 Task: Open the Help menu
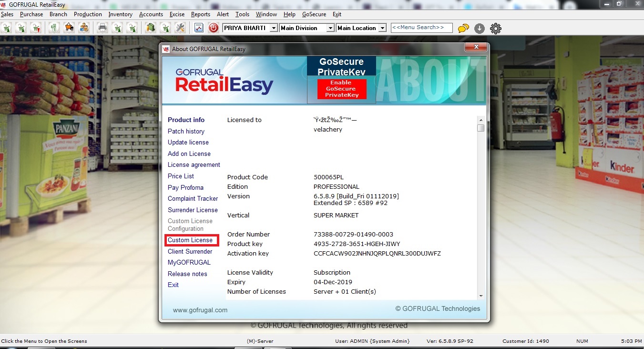[289, 14]
